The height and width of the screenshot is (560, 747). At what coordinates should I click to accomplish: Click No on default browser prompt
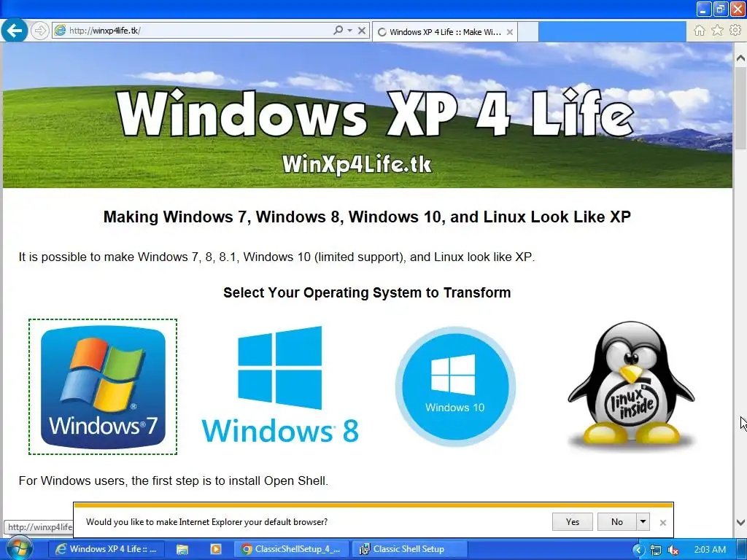tap(617, 522)
